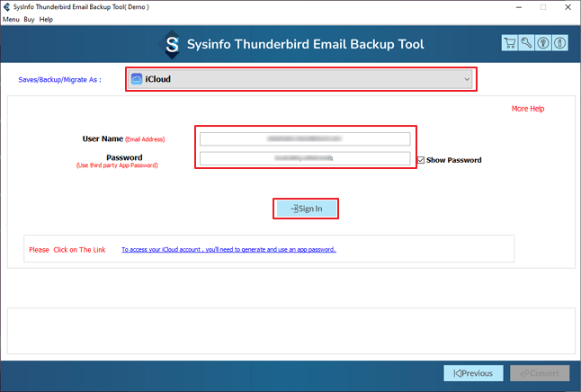Viewport: 581px width, 392px height.
Task: Click the app icon in title bar
Action: point(7,6)
